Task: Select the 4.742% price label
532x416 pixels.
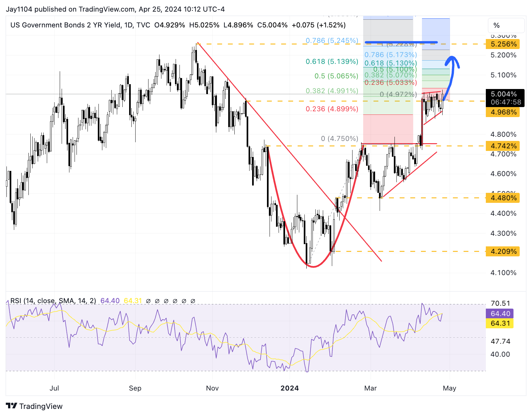Action: pos(503,146)
